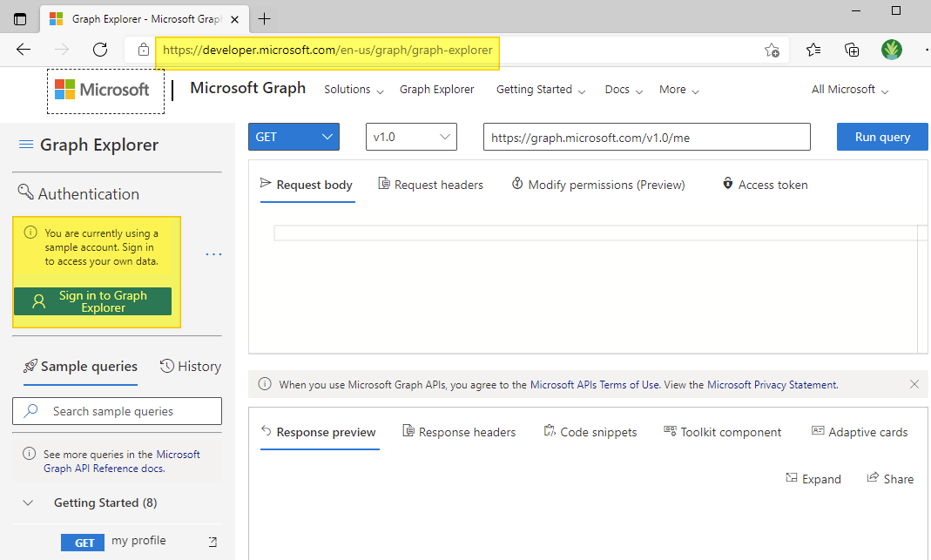The width and height of the screenshot is (931, 560).
Task: Switch to the History tab
Action: click(x=190, y=367)
